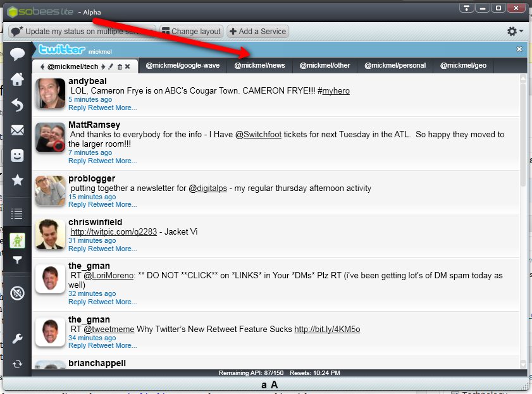Click the sobees lite logo
The width and height of the screenshot is (532, 394).
pyautogui.click(x=40, y=11)
